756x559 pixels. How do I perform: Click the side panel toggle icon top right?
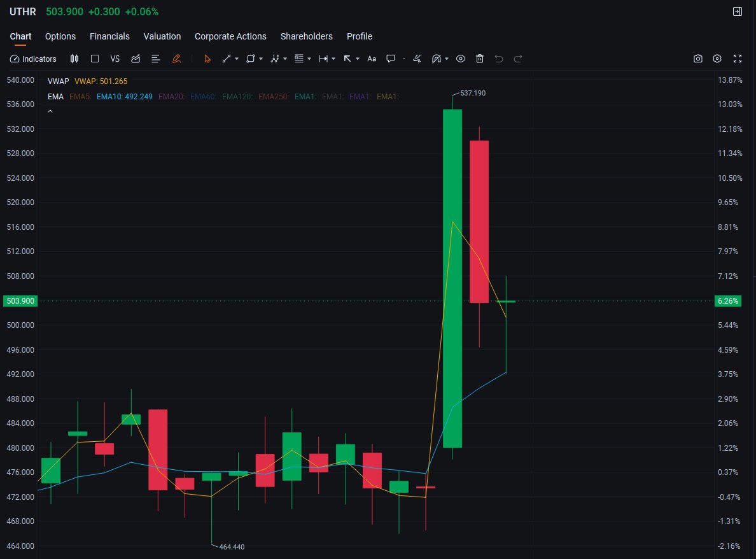click(x=737, y=11)
